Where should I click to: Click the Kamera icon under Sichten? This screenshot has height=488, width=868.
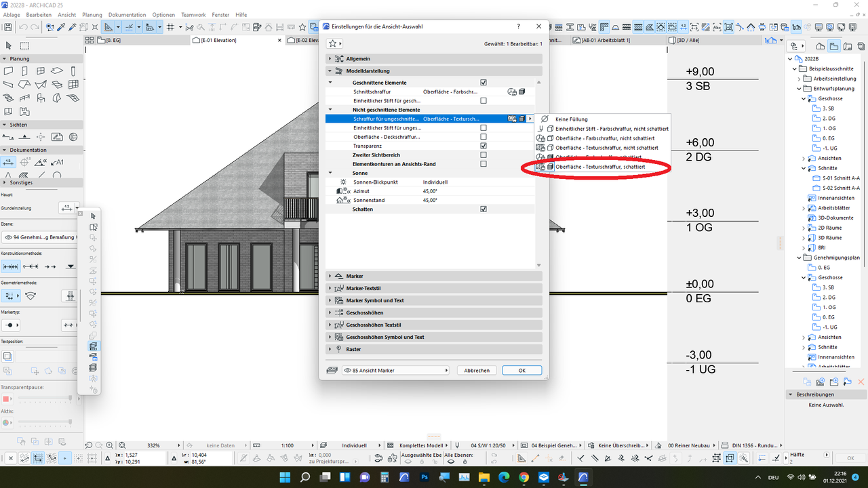coord(41,136)
